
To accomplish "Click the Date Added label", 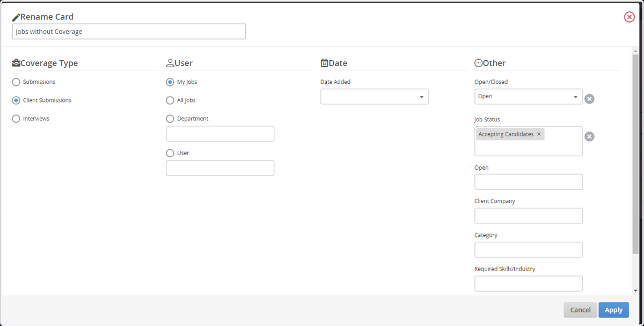I will tap(335, 82).
